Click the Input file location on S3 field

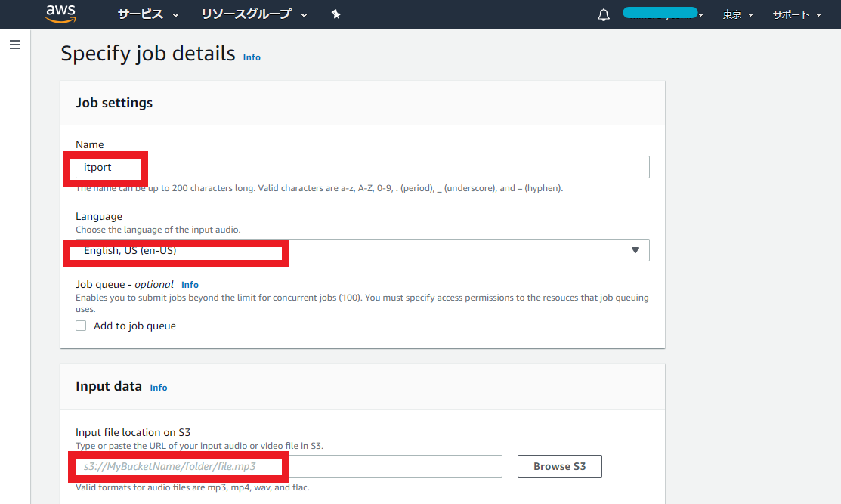point(289,466)
